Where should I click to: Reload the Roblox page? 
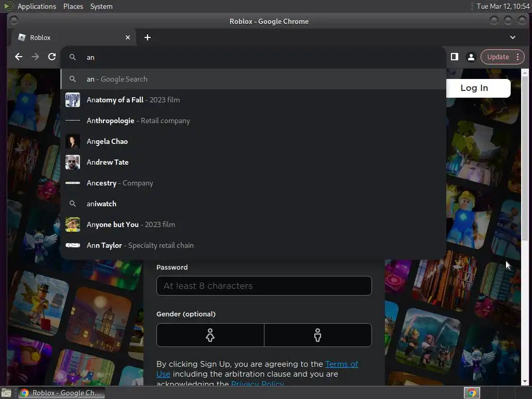52,57
